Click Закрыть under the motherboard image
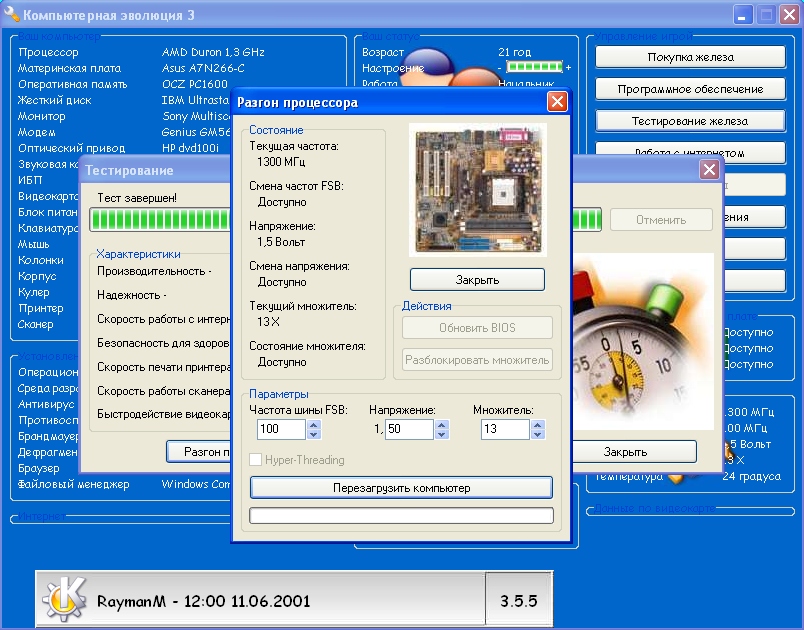This screenshot has width=804, height=630. pyautogui.click(x=477, y=279)
